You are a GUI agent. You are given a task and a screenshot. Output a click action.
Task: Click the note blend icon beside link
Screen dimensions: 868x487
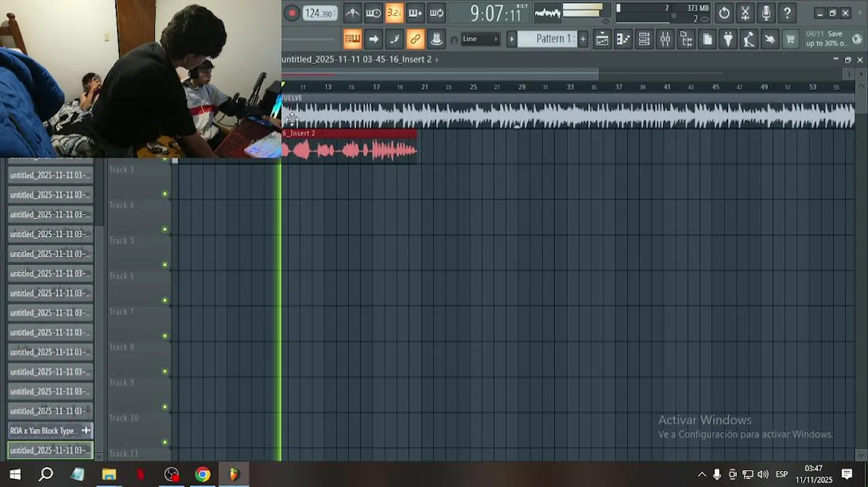click(x=394, y=39)
